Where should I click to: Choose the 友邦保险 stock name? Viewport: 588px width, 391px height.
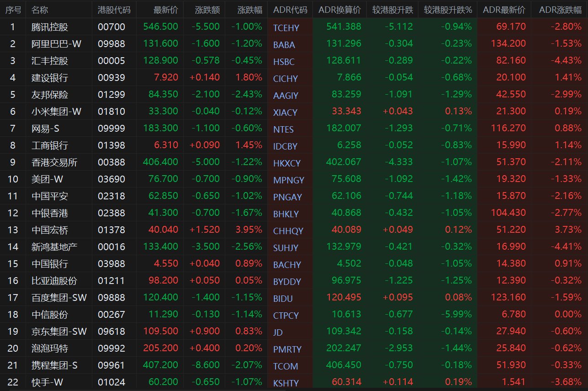50,95
